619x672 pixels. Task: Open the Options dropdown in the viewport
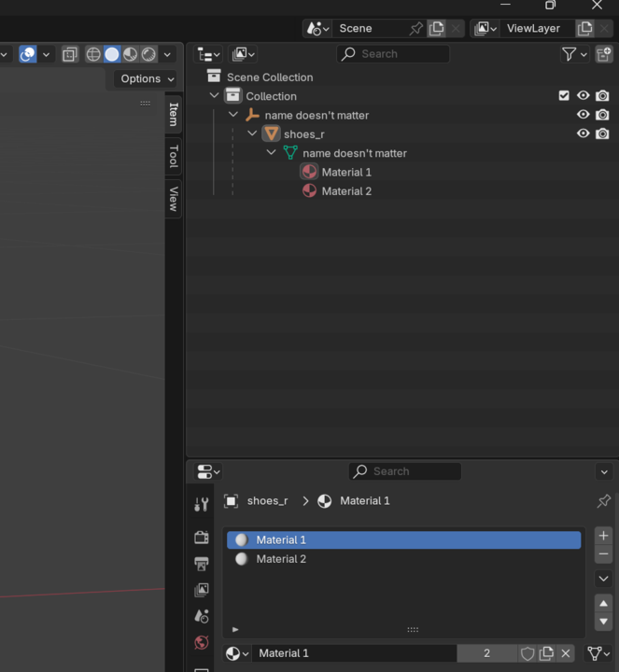pos(146,78)
